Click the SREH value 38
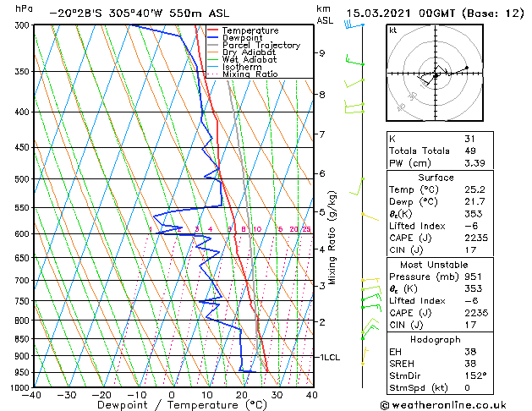 470,364
